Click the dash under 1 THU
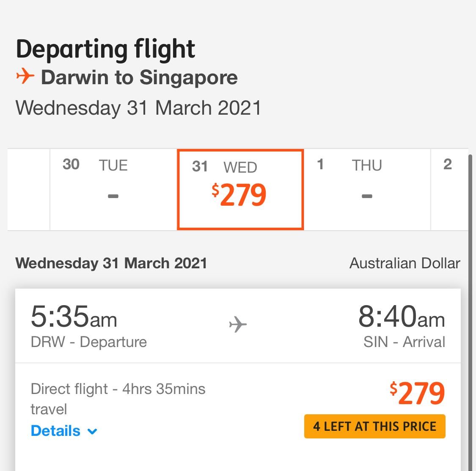The width and height of the screenshot is (476, 471). 367,196
